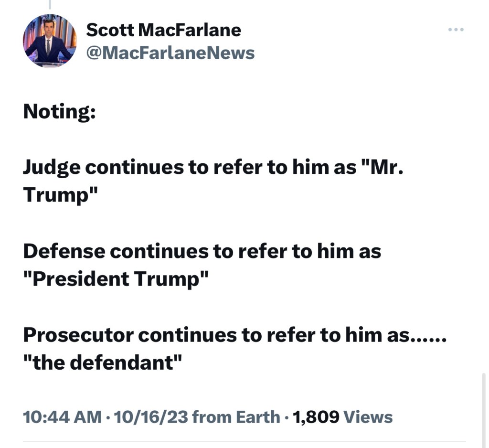The width and height of the screenshot is (489, 448).
Task: Click the quoted "Trump" text under the Judge line
Action: [x=60, y=195]
